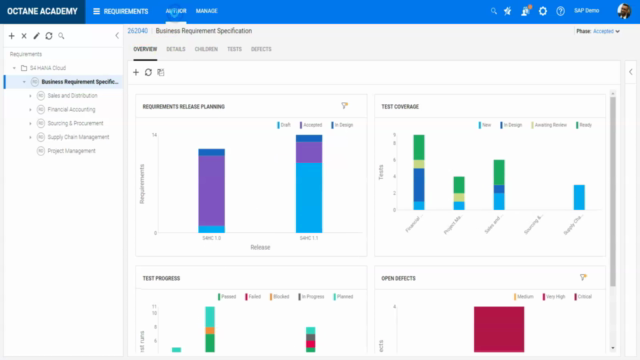The height and width of the screenshot is (360, 640).
Task: Collapse the S4 HANA Cloud folder
Action: click(x=14, y=68)
